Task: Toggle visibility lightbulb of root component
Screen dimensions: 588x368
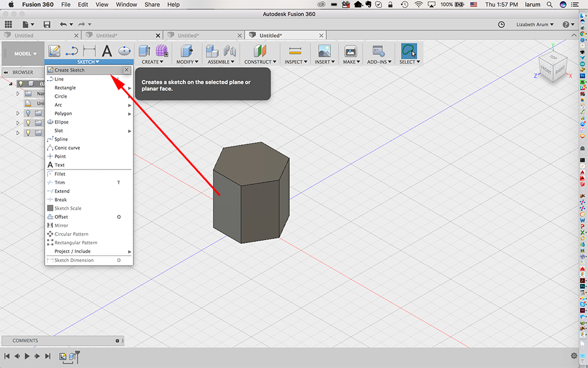Action: 21,84
